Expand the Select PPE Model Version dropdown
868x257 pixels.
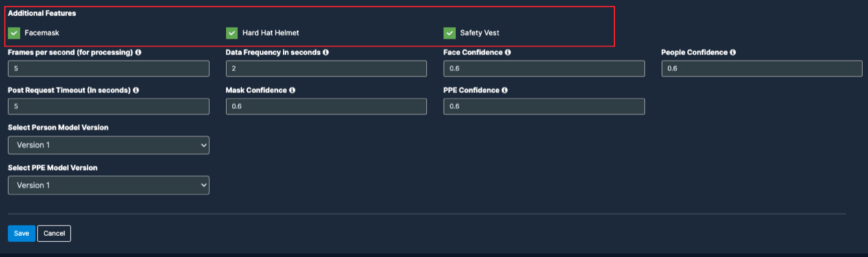pyautogui.click(x=109, y=185)
